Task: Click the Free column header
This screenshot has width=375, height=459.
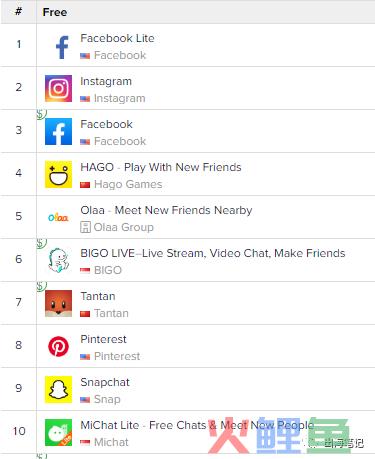Action: pos(55,12)
